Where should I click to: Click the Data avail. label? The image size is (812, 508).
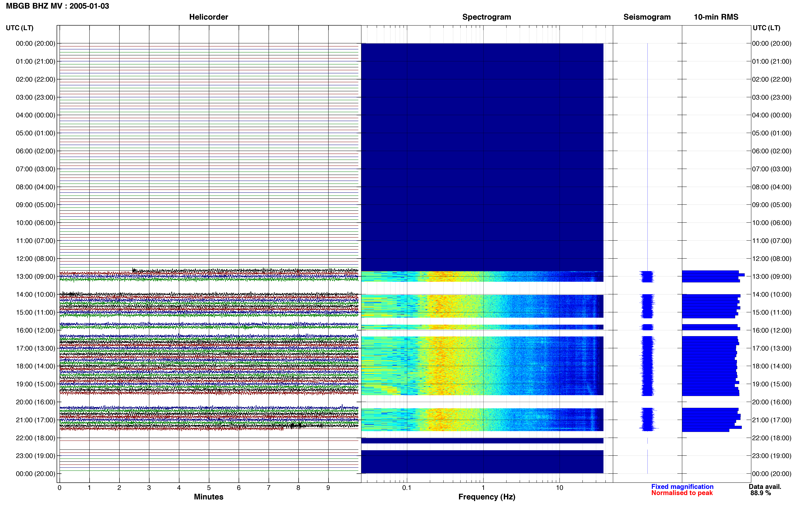[765, 487]
